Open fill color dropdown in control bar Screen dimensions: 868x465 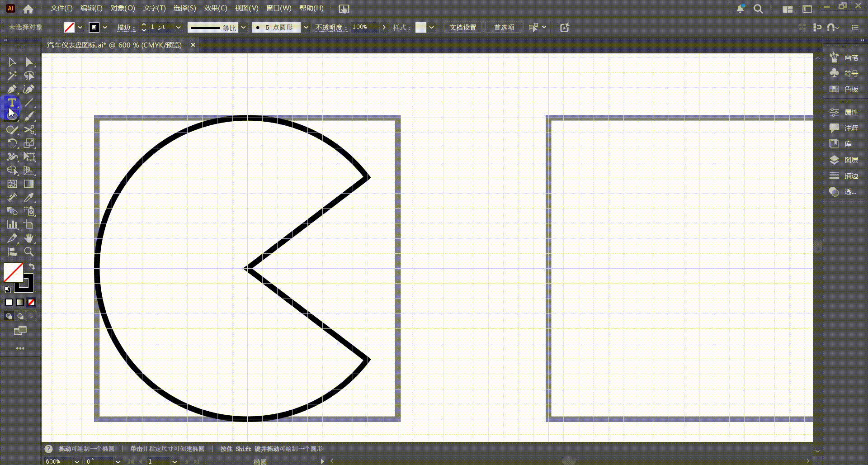[x=80, y=27]
